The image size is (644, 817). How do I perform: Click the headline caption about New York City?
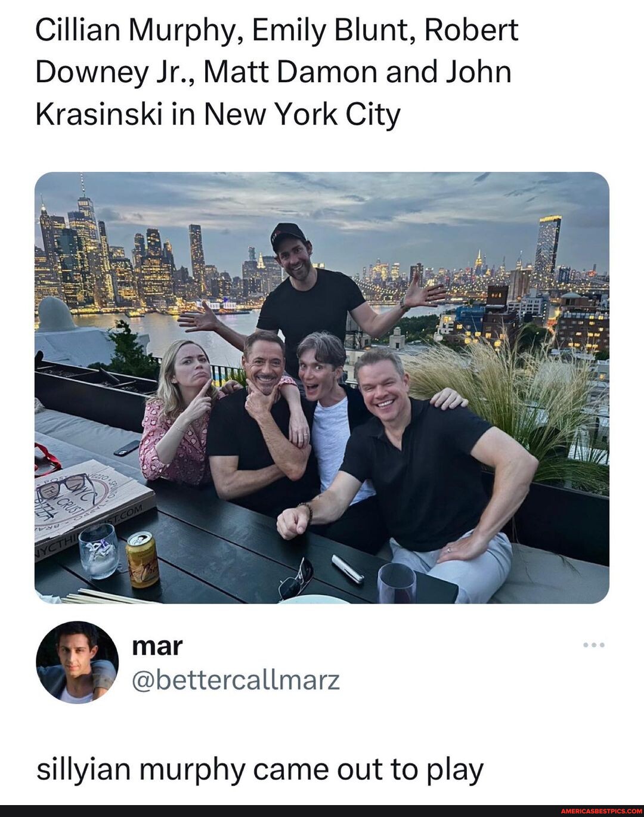coord(277,72)
